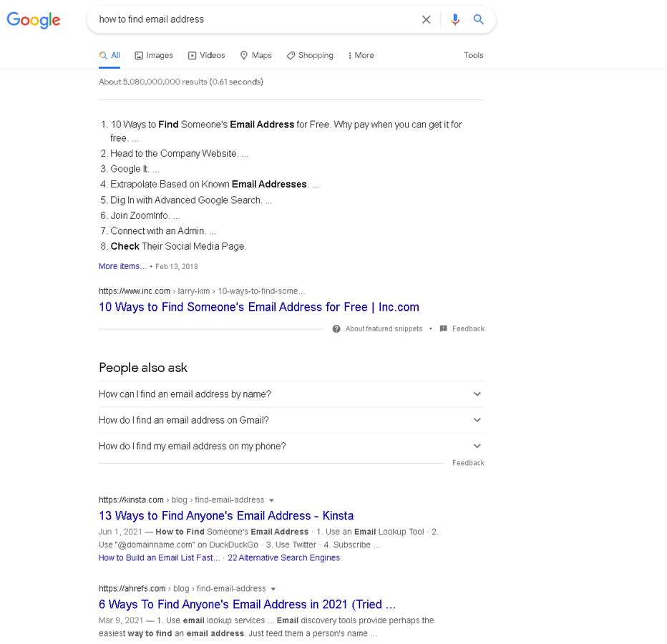Open the Shopping tab
The width and height of the screenshot is (667, 644).
click(x=310, y=55)
